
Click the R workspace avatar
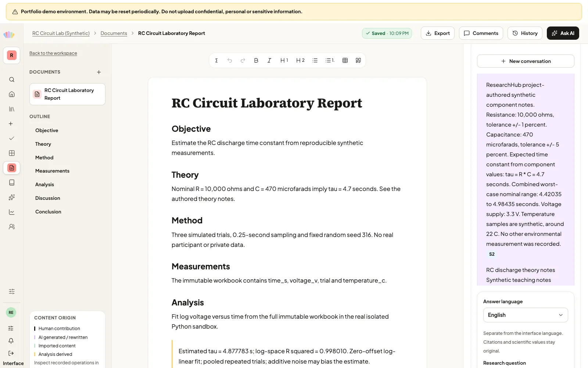point(12,55)
